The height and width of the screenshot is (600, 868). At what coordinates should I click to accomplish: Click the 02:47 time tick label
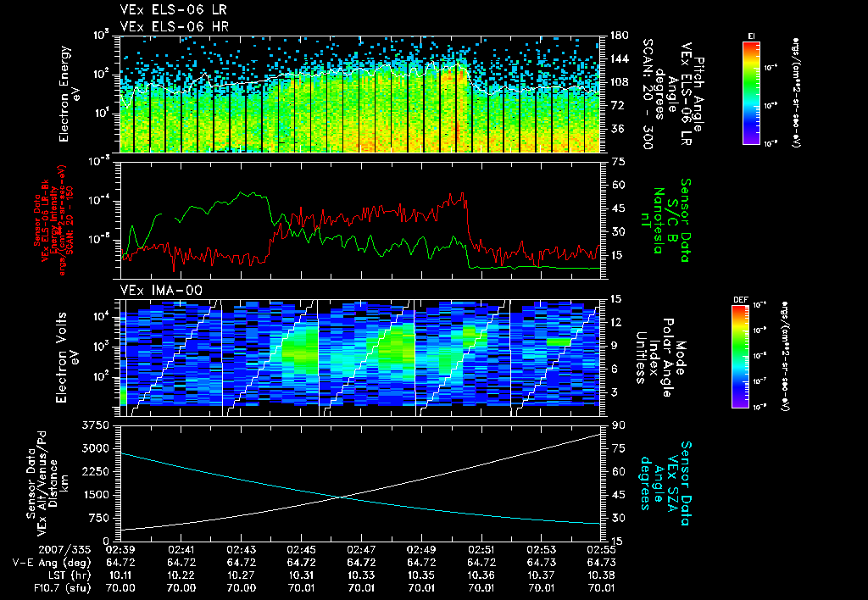(361, 550)
